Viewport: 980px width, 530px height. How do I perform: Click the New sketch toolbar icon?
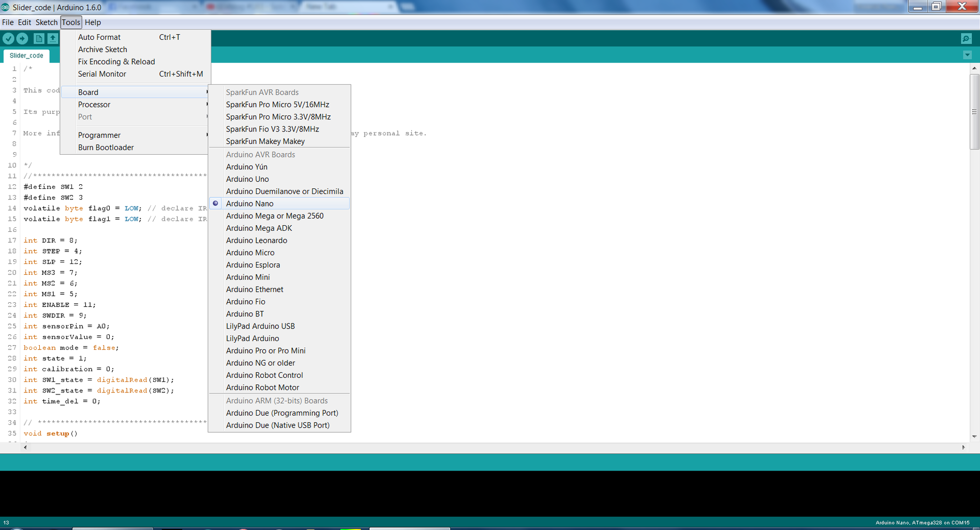(39, 38)
